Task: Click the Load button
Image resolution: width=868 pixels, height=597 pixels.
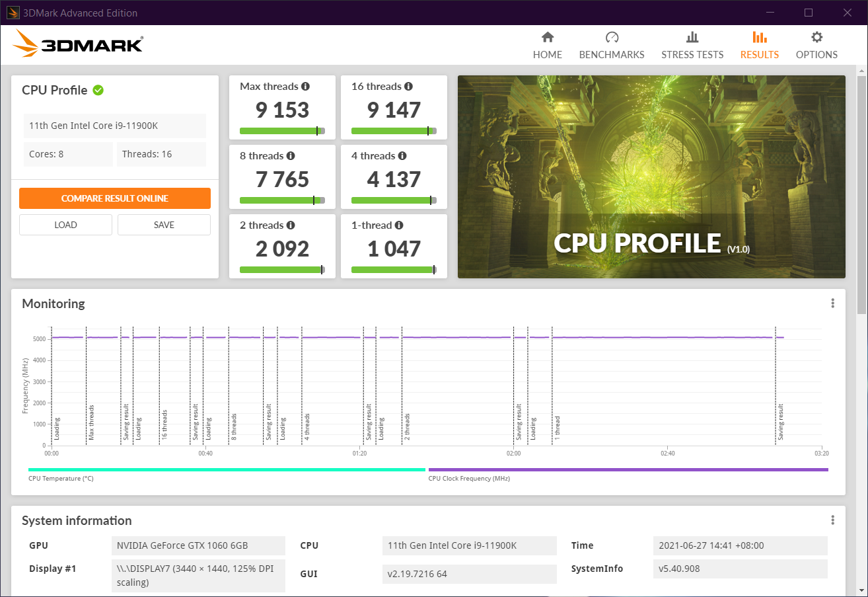Action: (65, 225)
